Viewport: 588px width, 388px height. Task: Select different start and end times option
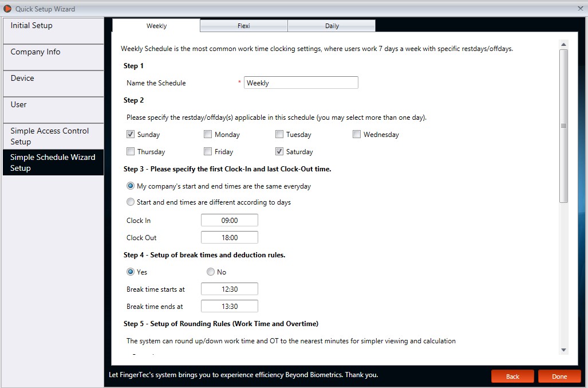[x=131, y=202]
